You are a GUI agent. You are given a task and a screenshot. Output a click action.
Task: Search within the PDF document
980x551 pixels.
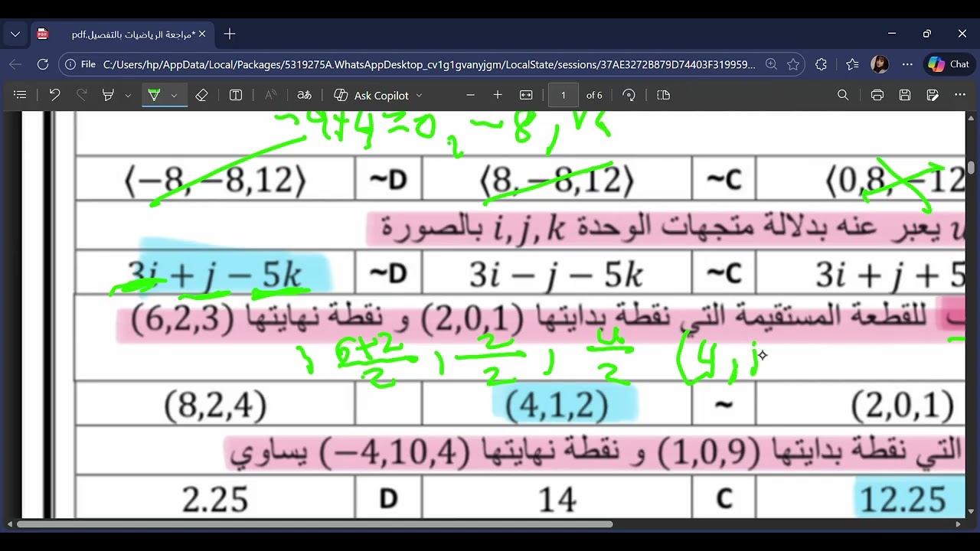pos(843,95)
